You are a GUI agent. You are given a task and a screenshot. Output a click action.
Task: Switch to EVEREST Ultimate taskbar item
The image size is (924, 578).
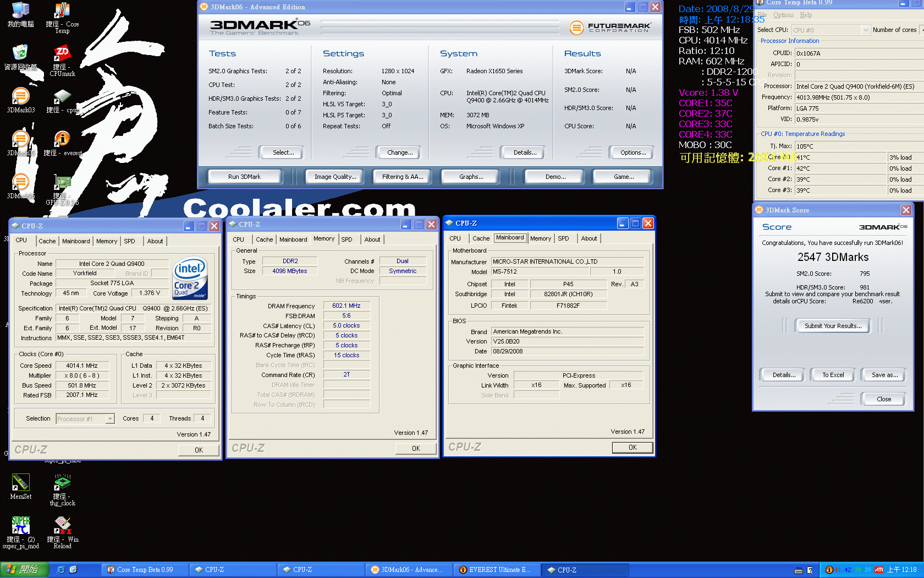497,570
